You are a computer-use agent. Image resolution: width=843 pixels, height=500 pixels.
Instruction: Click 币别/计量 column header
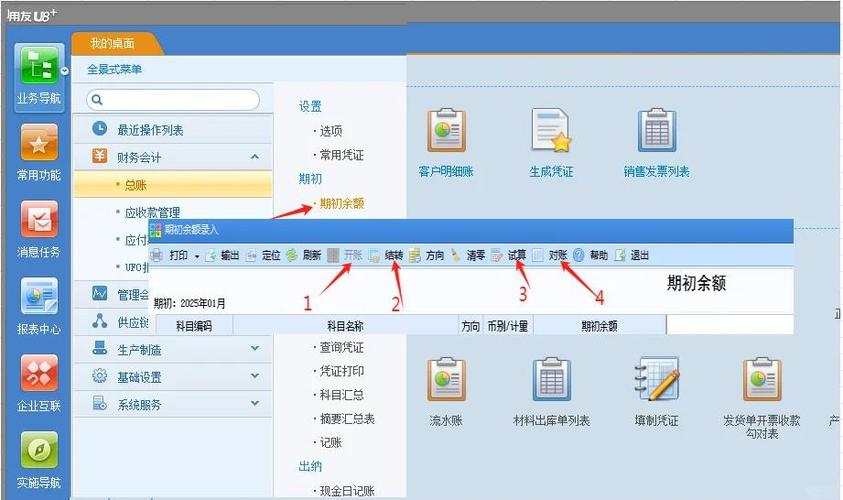click(508, 326)
